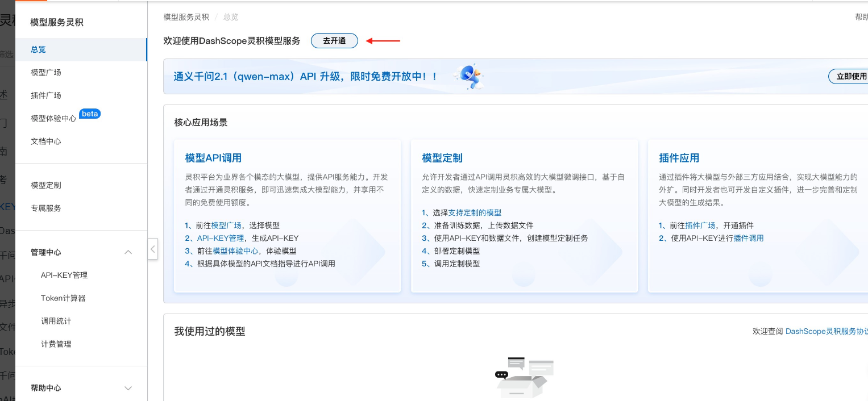This screenshot has width=868, height=401.
Task: Click 立即使用 on the qwen-max banner
Action: (x=852, y=76)
